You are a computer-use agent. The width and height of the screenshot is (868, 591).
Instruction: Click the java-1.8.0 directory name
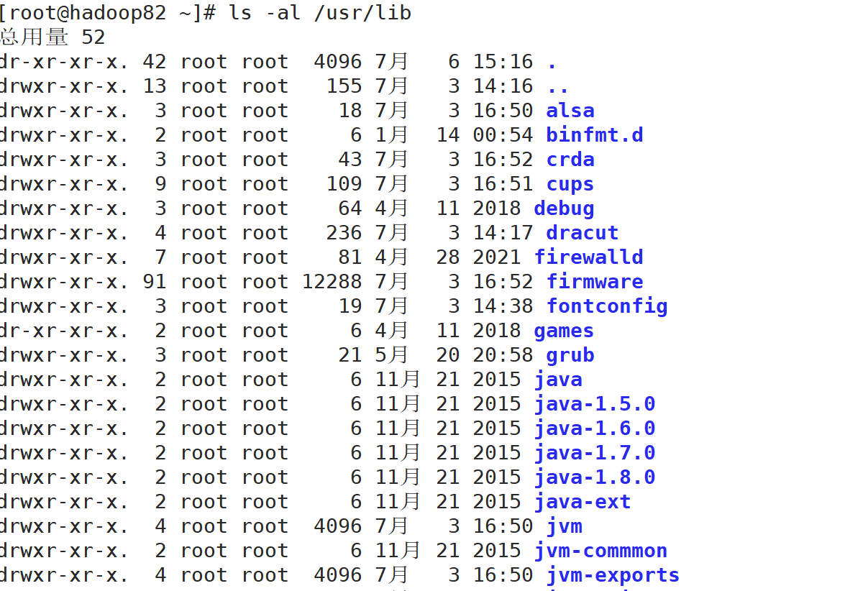point(594,477)
